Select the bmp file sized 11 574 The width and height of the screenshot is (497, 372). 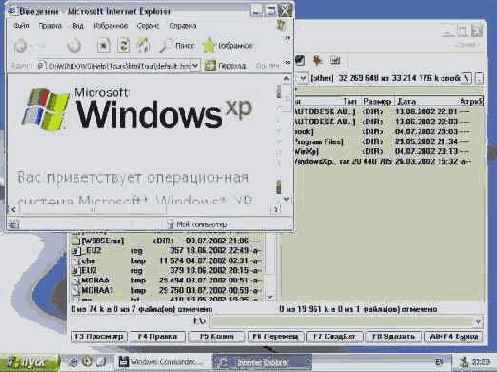pos(167,260)
